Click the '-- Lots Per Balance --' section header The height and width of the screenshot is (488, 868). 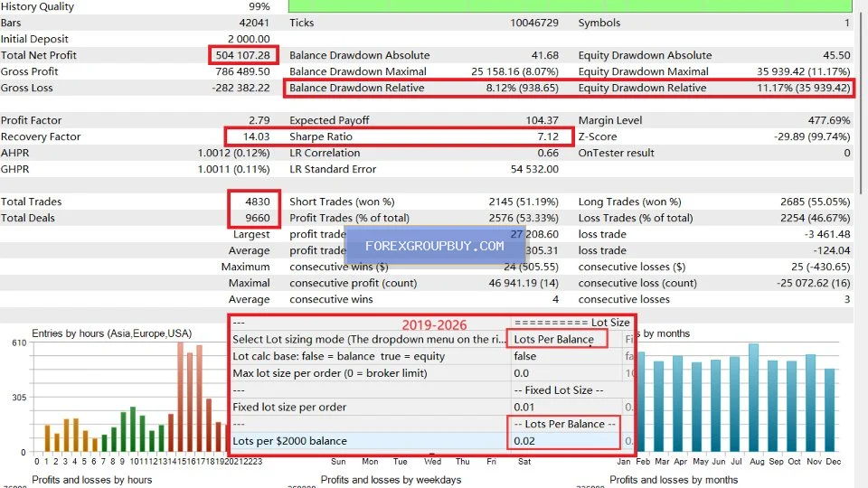(564, 424)
